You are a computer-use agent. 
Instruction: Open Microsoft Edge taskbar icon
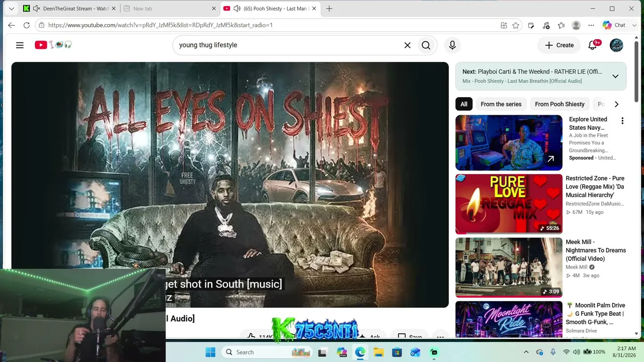[x=360, y=352]
